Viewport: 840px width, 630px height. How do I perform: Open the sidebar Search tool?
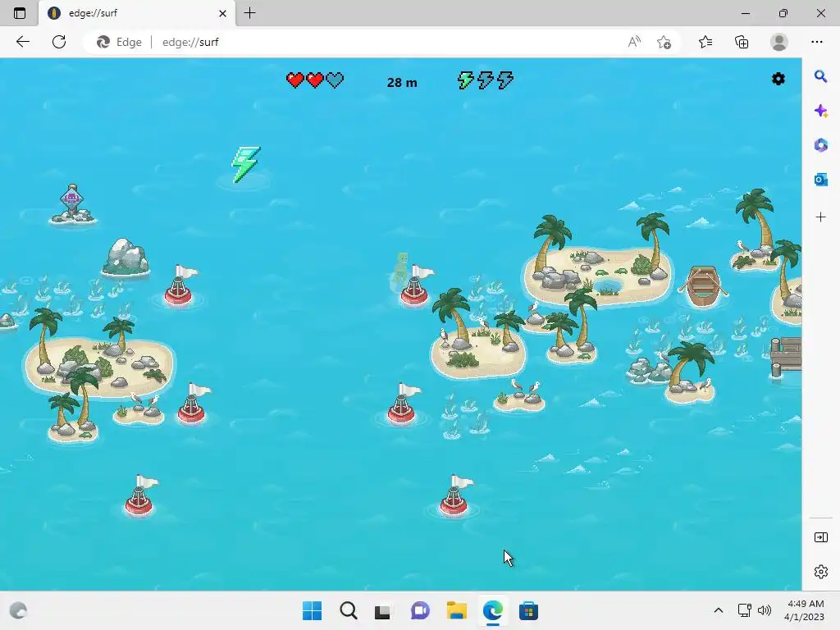820,76
